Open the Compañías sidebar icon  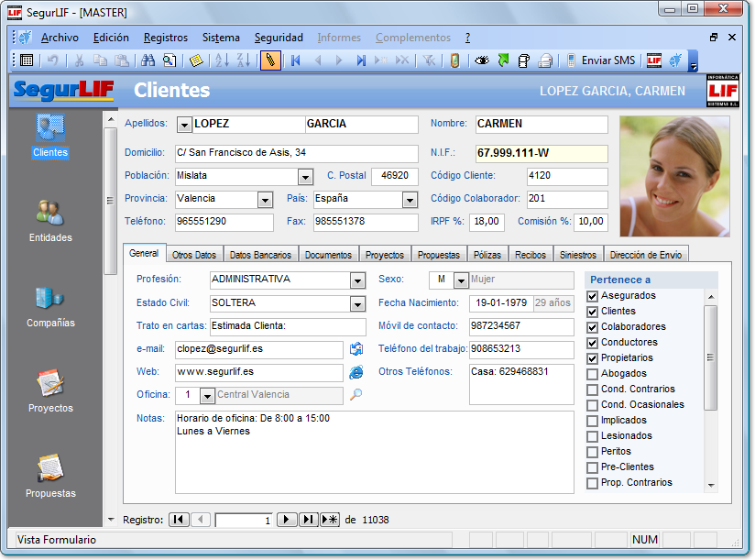tap(49, 306)
